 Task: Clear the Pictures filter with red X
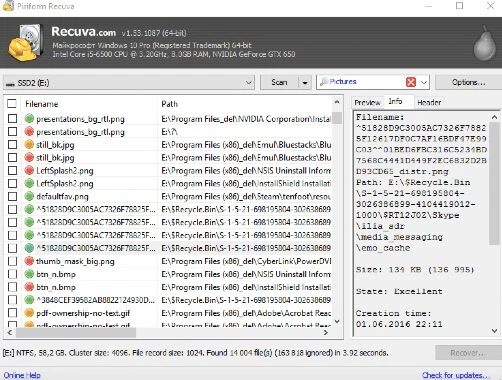411,82
